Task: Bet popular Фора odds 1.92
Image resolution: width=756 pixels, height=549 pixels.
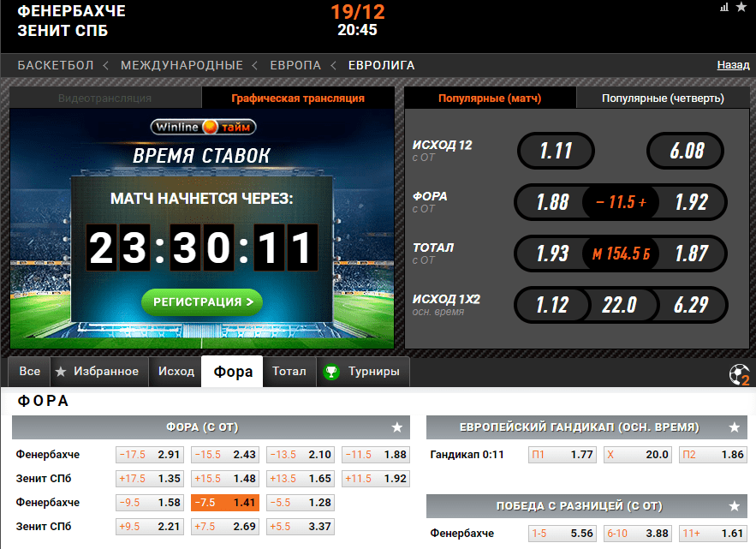Action: (692, 202)
